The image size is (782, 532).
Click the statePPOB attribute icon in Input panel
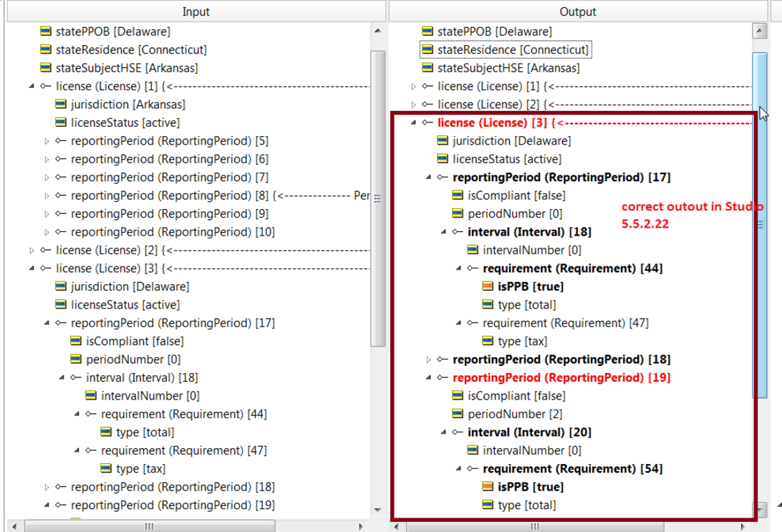tap(45, 32)
